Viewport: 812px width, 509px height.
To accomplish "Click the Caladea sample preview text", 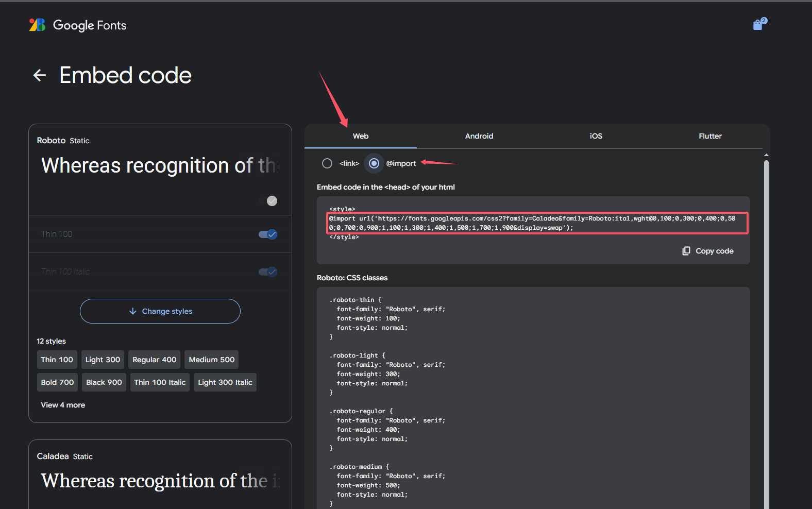I will point(160,481).
